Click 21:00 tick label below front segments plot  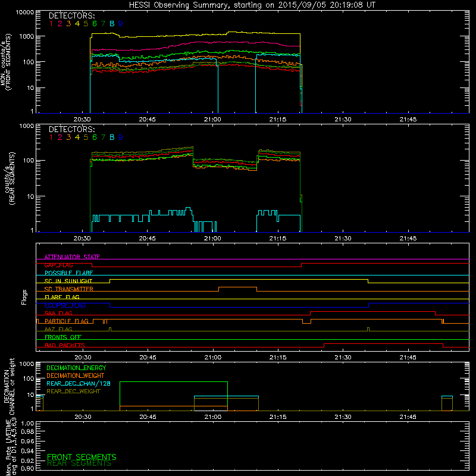coord(212,120)
